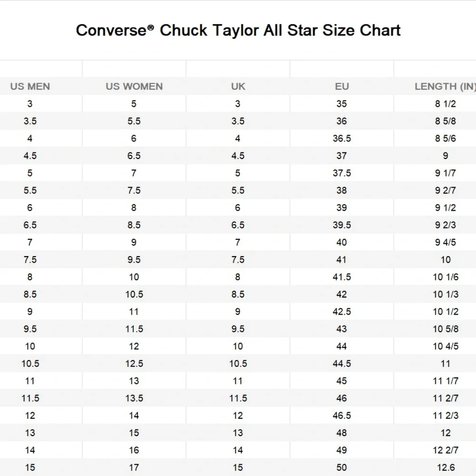The image size is (476, 476).
Task: Click the US WOMEN column header
Action: point(134,87)
